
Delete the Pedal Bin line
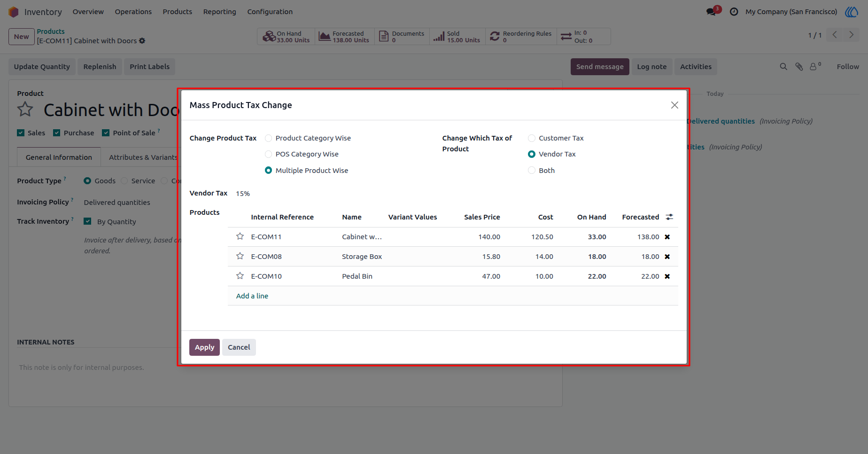[667, 276]
